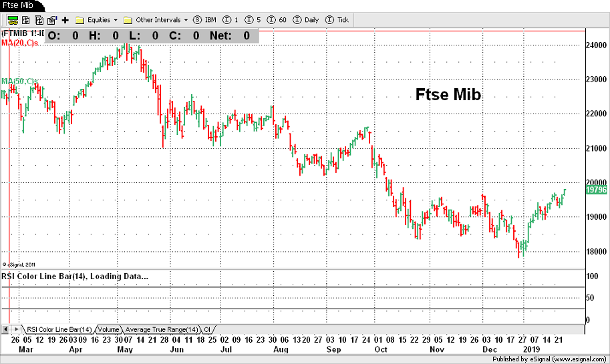Click the right scroll arrow beside study tabs
The height and width of the screenshot is (364, 610).
tap(16, 329)
